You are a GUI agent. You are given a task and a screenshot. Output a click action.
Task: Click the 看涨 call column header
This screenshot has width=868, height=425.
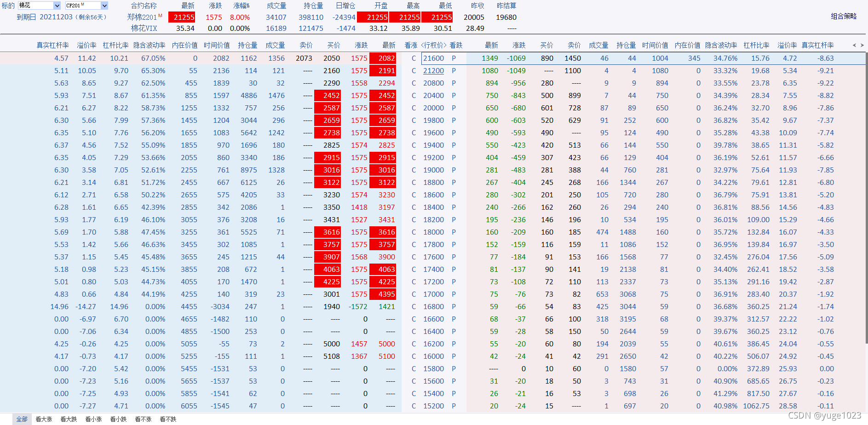[x=411, y=45]
